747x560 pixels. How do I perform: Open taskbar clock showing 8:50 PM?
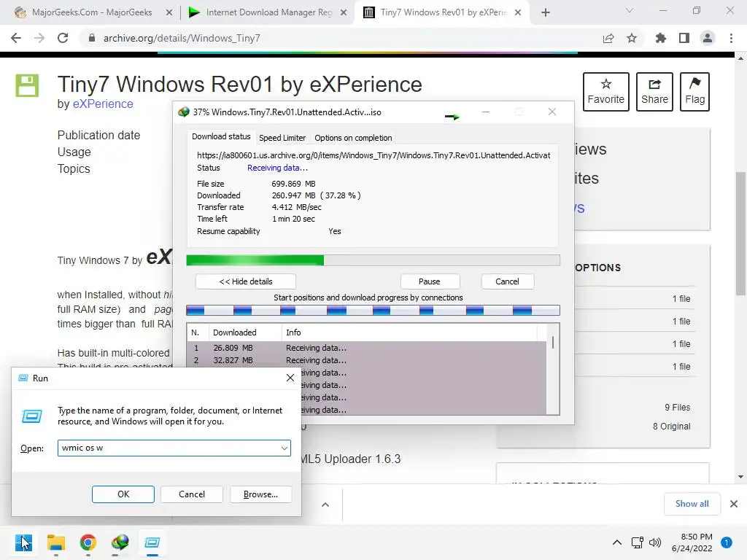pyautogui.click(x=692, y=542)
